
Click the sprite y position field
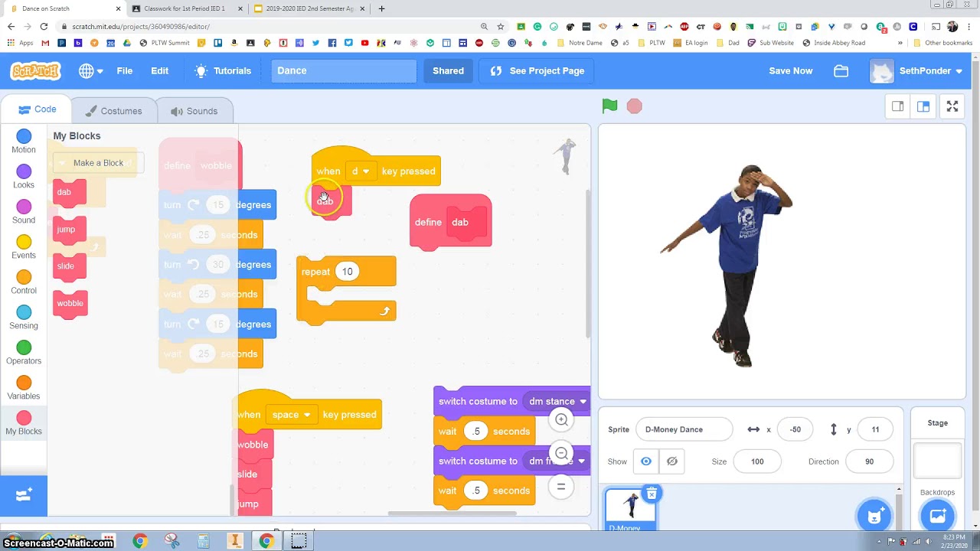(x=875, y=429)
